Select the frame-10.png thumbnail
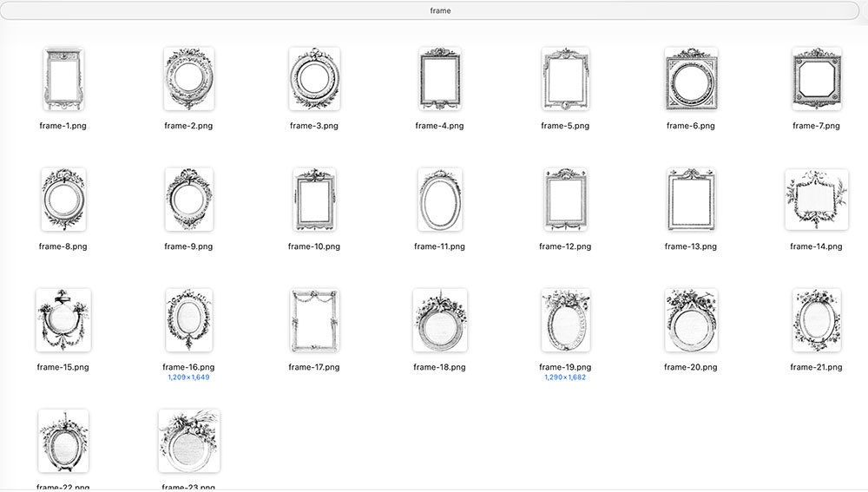The height and width of the screenshot is (492, 868). 314,200
